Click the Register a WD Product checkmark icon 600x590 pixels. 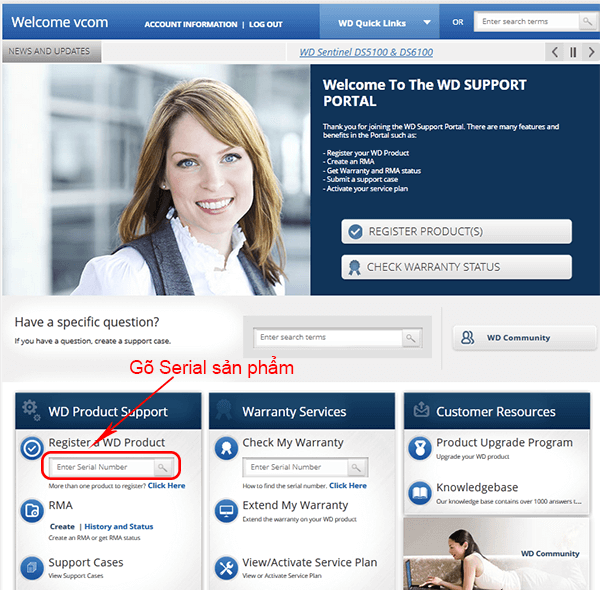coord(32,448)
